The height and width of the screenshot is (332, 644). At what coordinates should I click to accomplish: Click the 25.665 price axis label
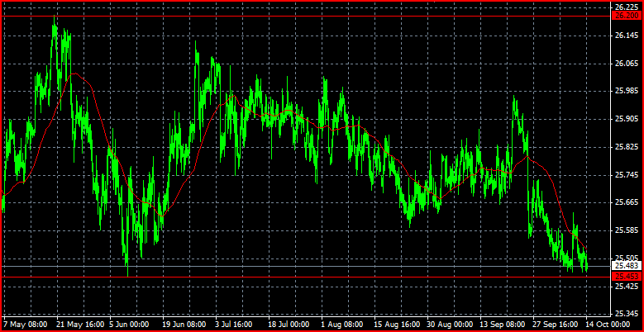pos(627,202)
